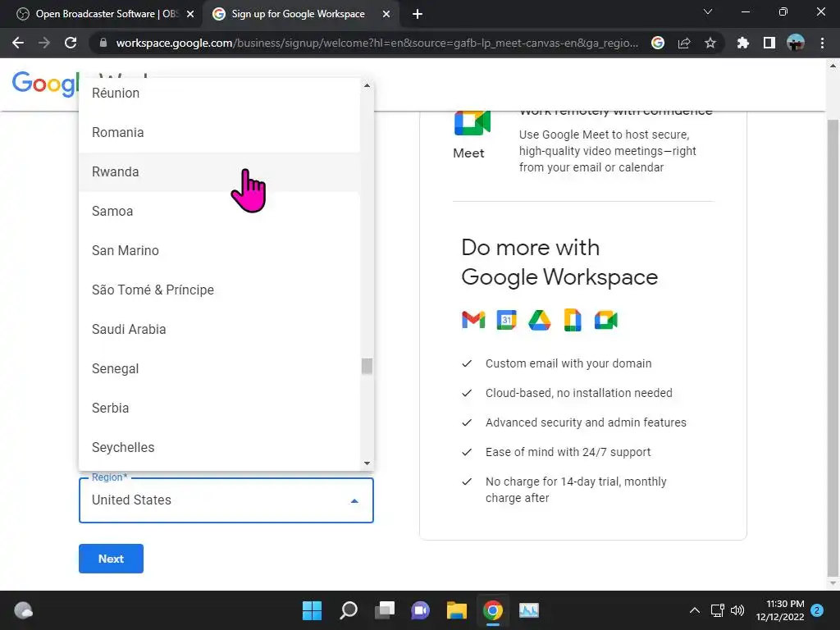
Task: Open taskbar Search
Action: 348,610
